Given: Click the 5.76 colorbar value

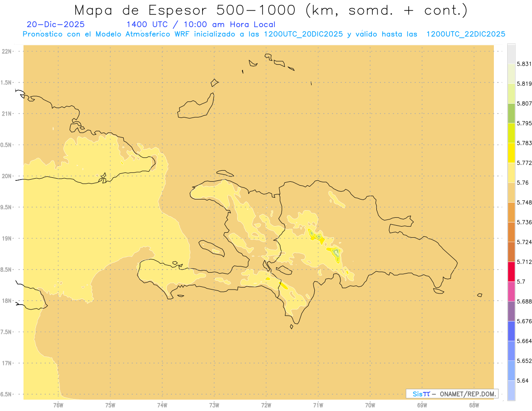Looking at the screenshot, I should point(523,183).
